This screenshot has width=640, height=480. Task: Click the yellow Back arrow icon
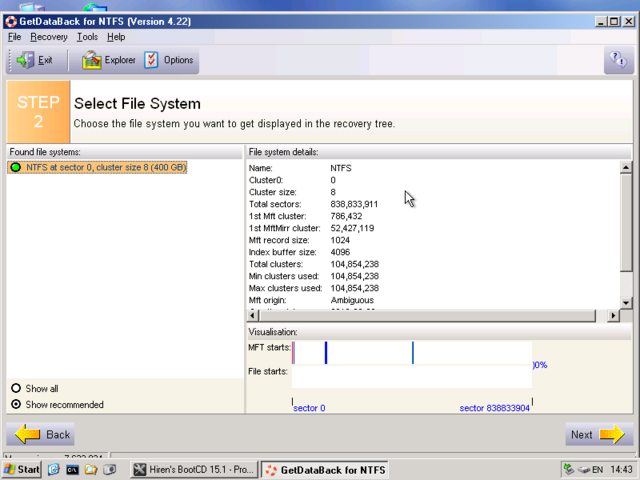click(28, 434)
